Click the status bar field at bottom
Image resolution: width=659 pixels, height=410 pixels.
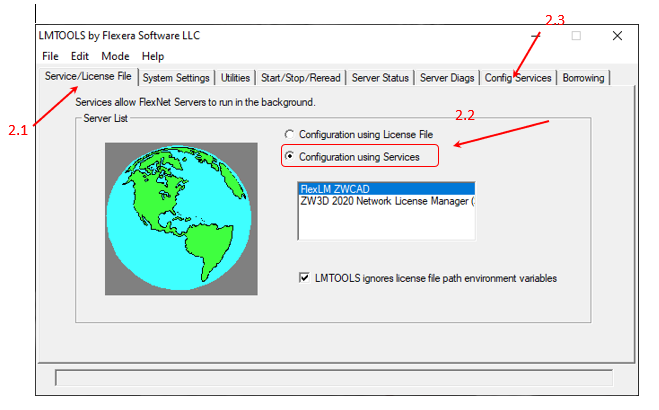click(334, 378)
